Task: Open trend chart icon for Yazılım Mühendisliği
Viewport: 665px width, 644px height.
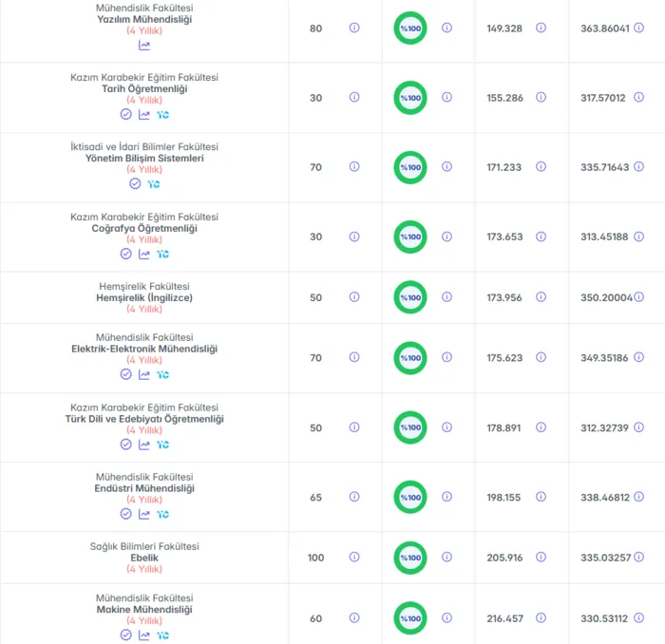Action: point(144,45)
